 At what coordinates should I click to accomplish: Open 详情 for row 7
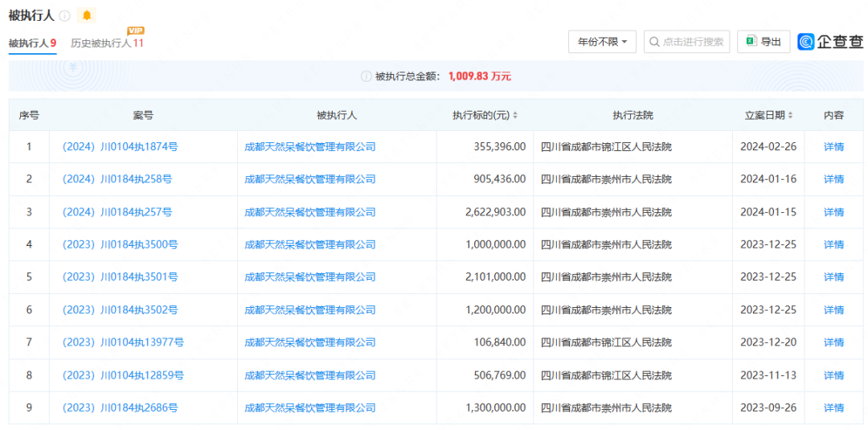coord(833,342)
